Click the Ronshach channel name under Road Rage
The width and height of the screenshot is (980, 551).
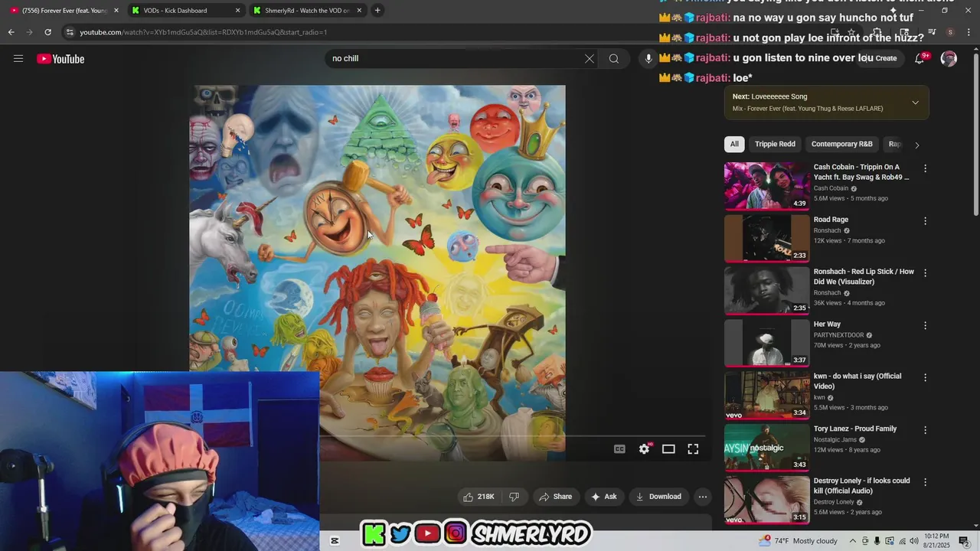[827, 230]
